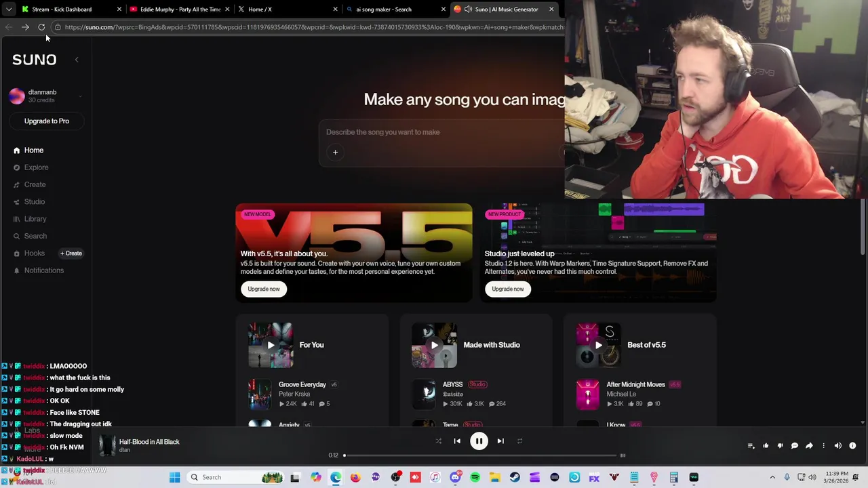Image resolution: width=868 pixels, height=488 pixels.
Task: Open the taskbar clock and date
Action: point(837,478)
